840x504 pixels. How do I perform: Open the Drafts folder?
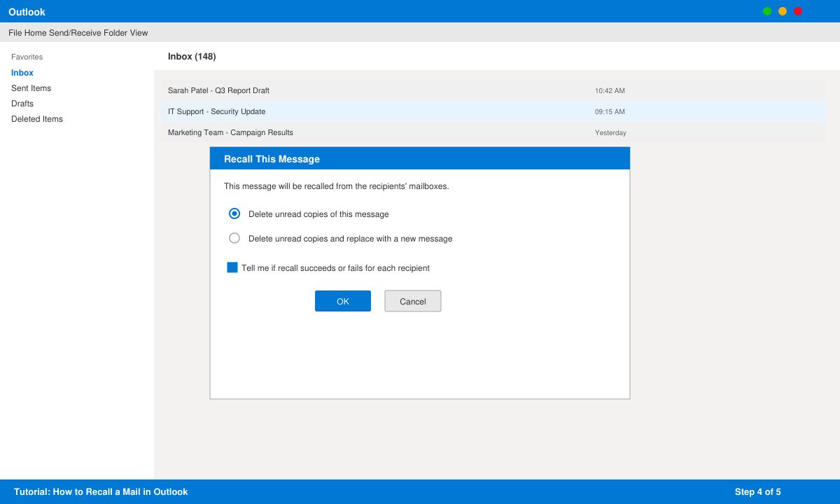point(22,104)
